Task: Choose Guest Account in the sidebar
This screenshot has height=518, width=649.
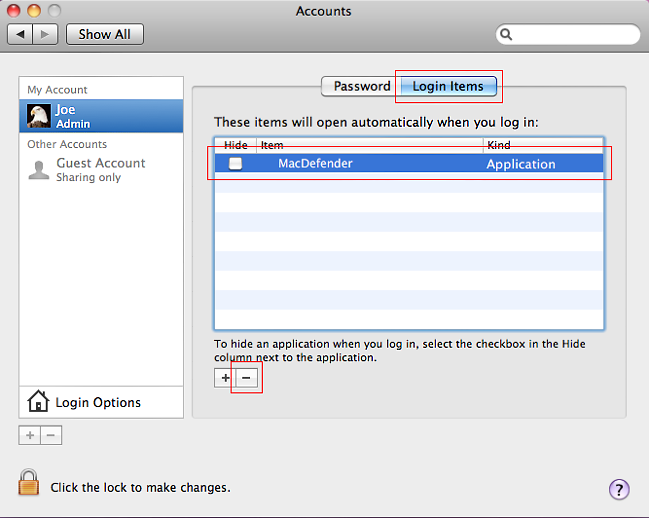Action: [x=100, y=169]
